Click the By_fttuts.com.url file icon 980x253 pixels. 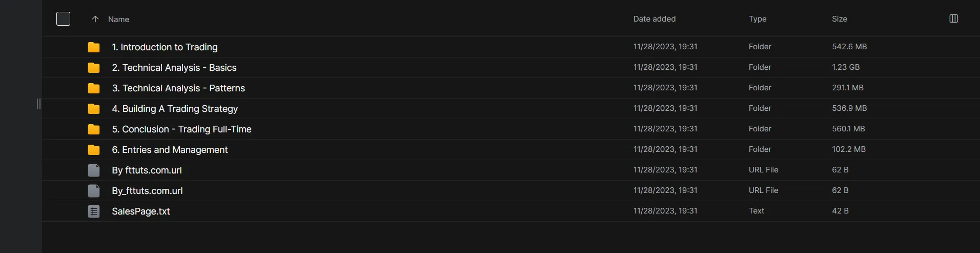[x=94, y=191]
